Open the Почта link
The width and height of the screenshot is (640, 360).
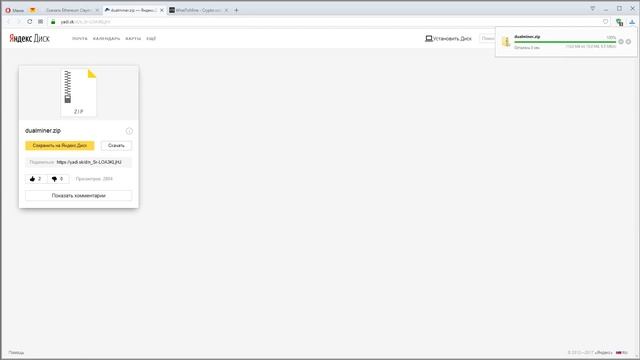tap(80, 38)
